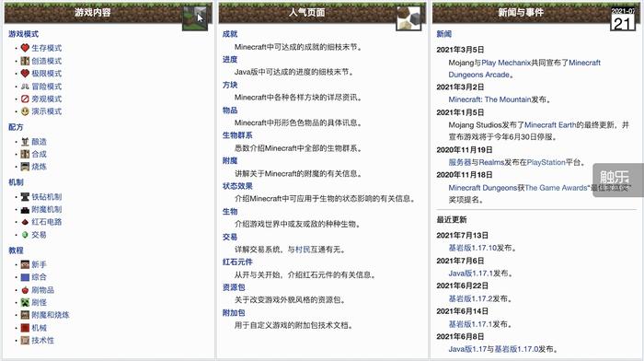Open the 新闻 heading link

(444, 34)
